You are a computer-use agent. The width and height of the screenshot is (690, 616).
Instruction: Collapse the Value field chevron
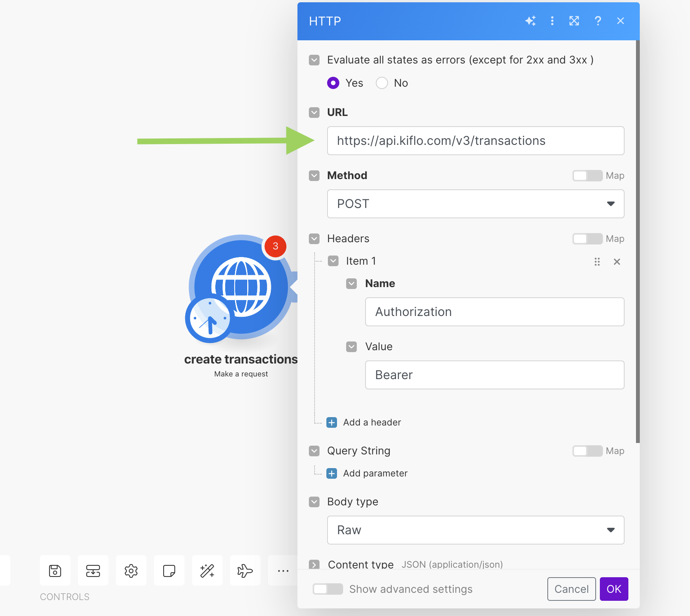coord(351,347)
